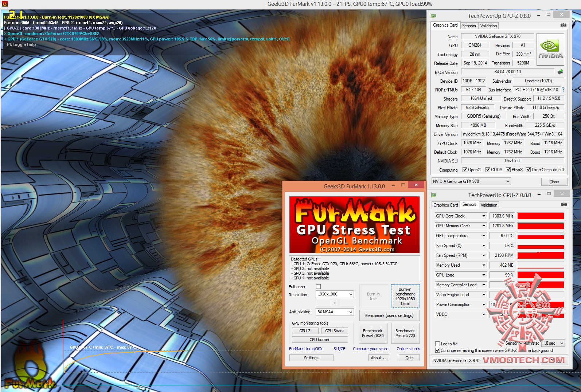Image resolution: width=581 pixels, height=392 pixels.
Task: Toggle the DirectCompute 5.0 checkbox
Action: [x=528, y=170]
